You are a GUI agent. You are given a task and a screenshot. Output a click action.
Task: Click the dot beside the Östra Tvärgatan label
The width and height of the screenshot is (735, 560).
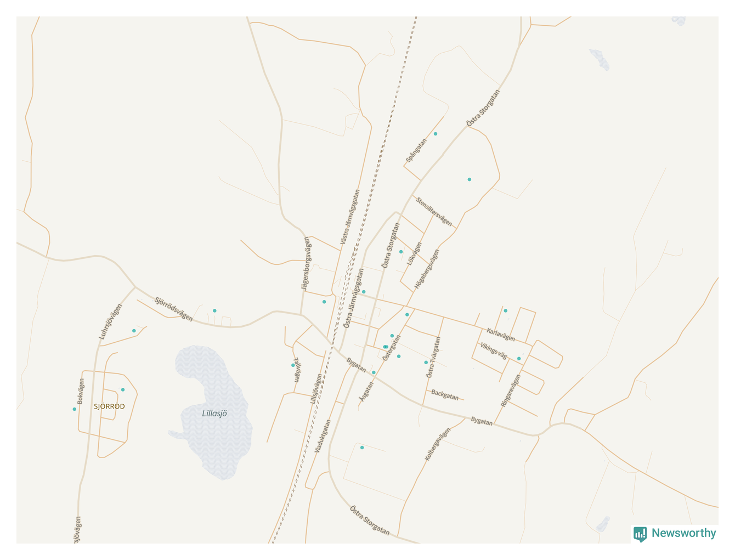426,363
